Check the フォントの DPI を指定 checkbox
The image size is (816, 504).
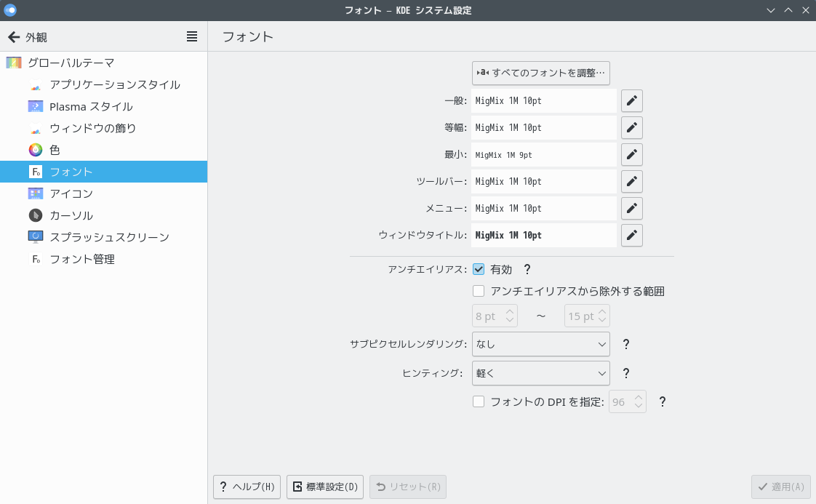click(x=479, y=401)
